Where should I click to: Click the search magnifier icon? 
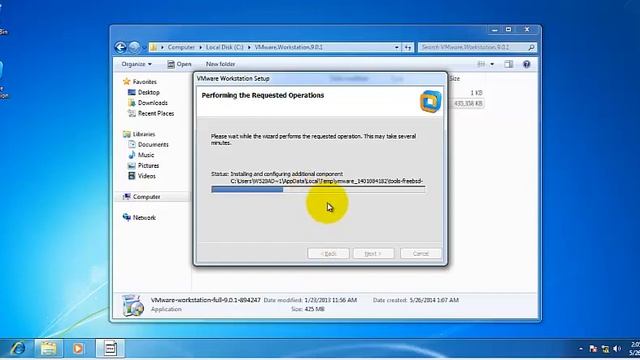coord(531,47)
